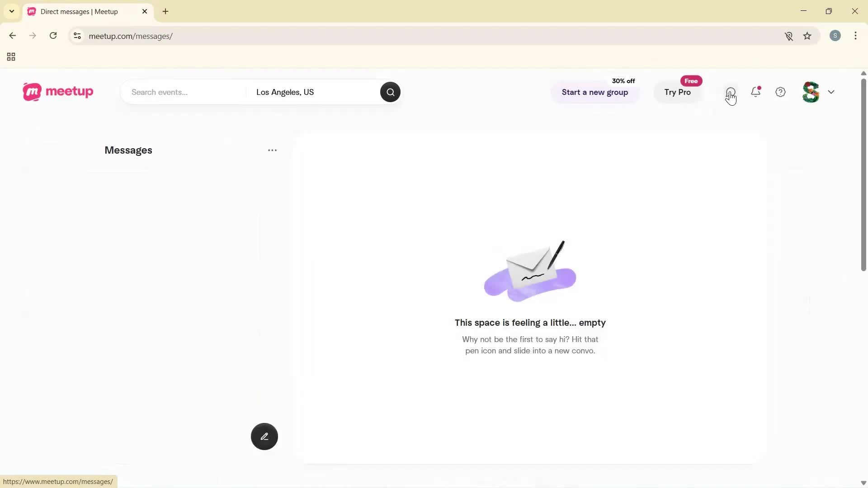Toggle the browser privacy shield icon

click(789, 36)
